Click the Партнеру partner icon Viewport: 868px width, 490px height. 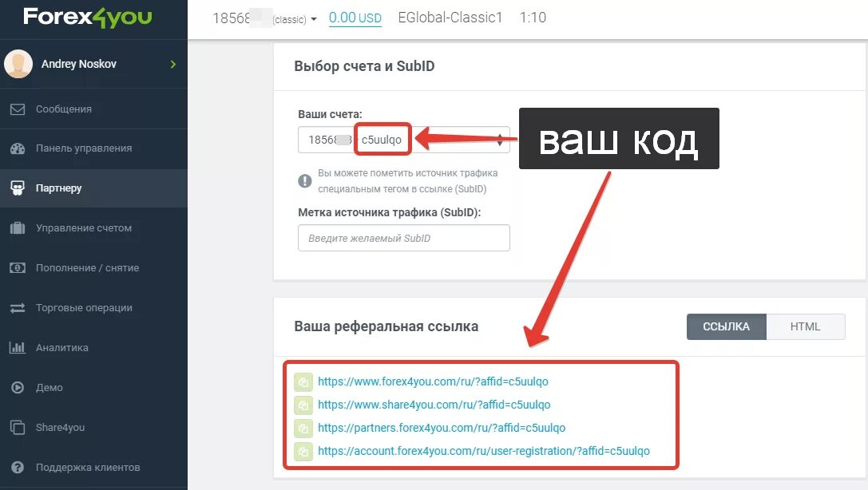tap(18, 188)
